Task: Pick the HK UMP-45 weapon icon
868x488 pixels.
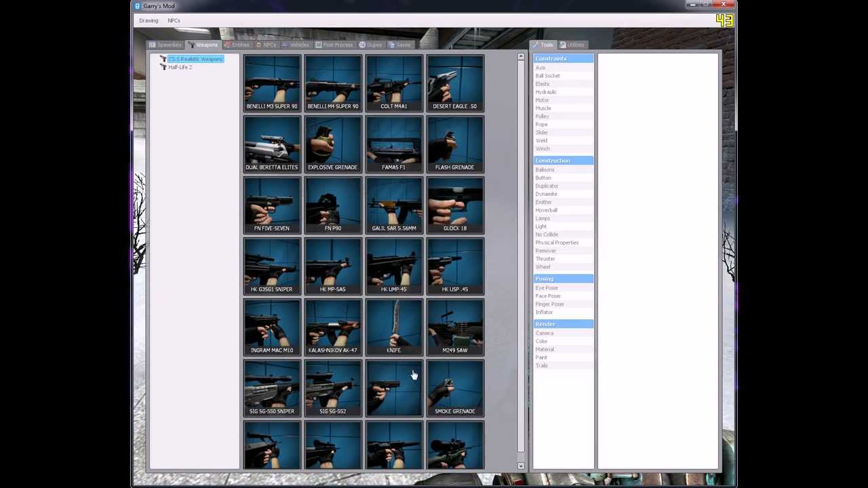Action: [394, 266]
